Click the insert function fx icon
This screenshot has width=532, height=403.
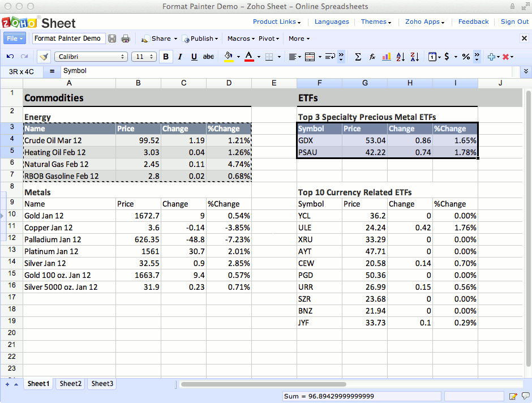(372, 57)
